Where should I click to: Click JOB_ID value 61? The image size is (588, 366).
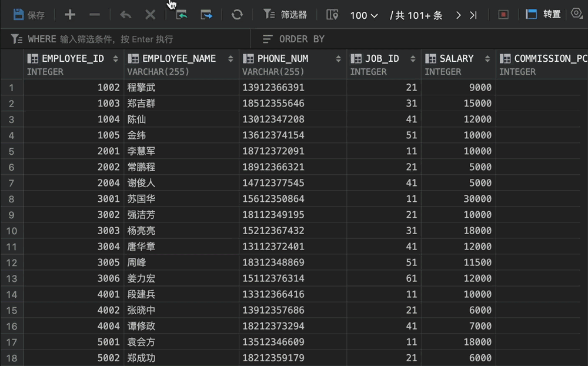click(412, 278)
